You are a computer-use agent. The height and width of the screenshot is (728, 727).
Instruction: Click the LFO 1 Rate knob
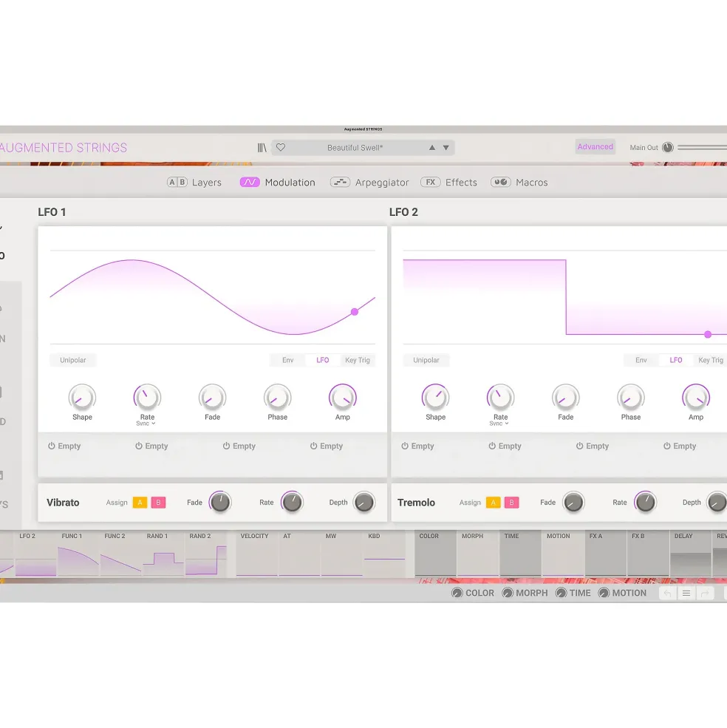147,398
